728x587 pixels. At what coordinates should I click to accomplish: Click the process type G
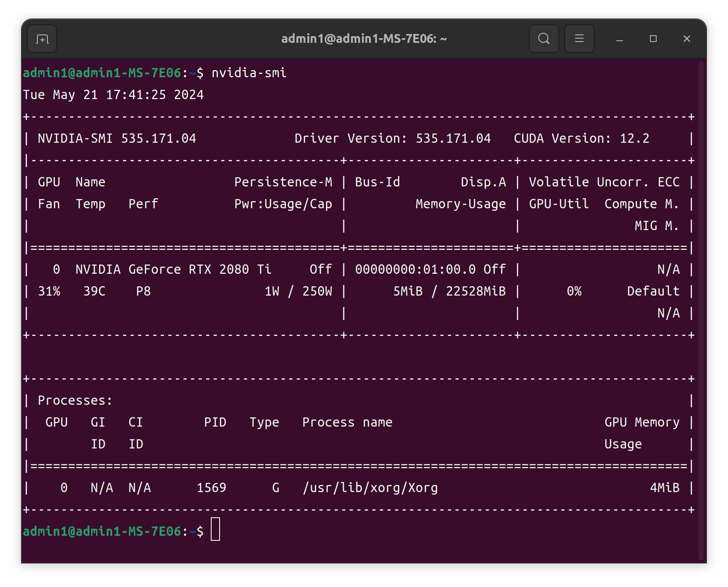point(275,488)
